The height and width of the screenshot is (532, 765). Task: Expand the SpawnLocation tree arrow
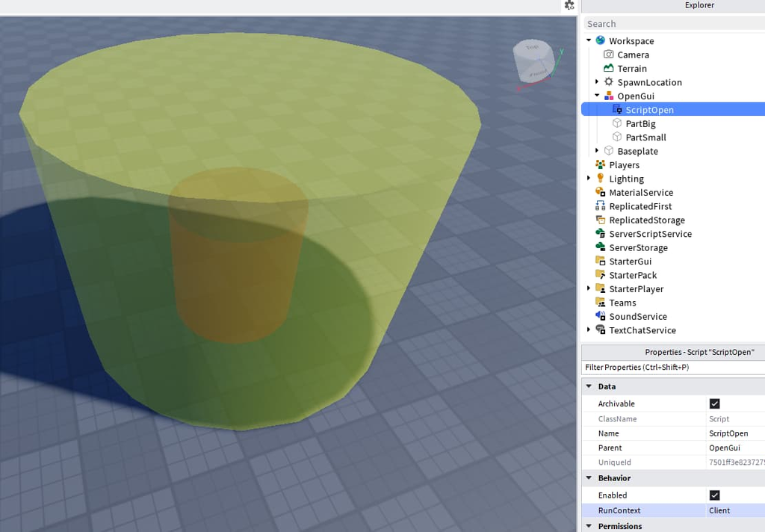point(597,82)
